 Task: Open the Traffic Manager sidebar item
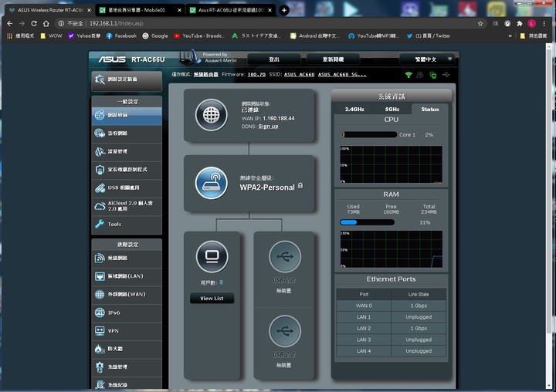tap(127, 151)
